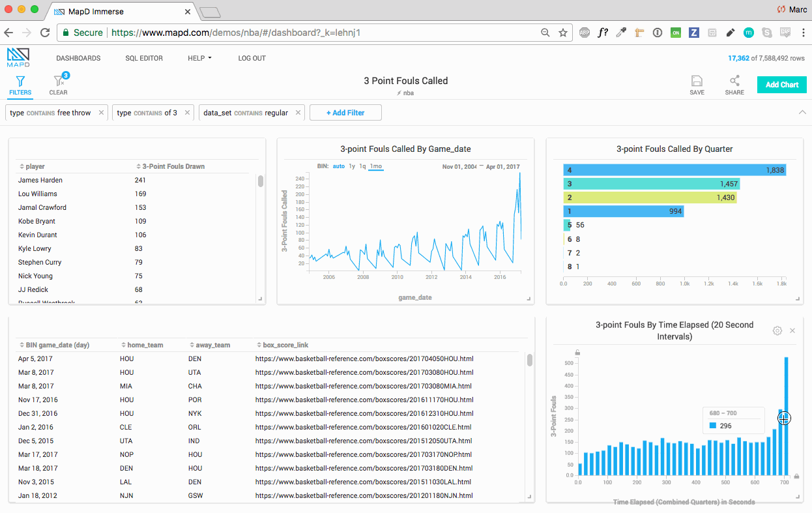
Task: Remove the 'type contains free throw' filter
Action: [x=101, y=113]
